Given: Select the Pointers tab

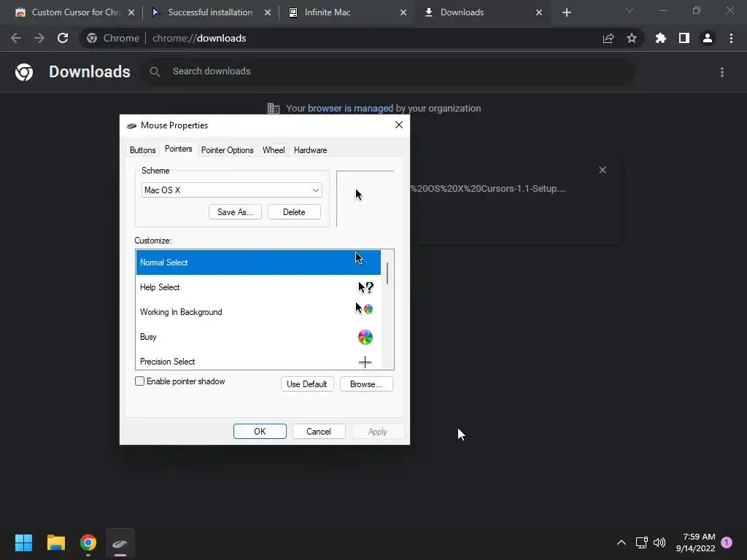Looking at the screenshot, I should coord(178,149).
